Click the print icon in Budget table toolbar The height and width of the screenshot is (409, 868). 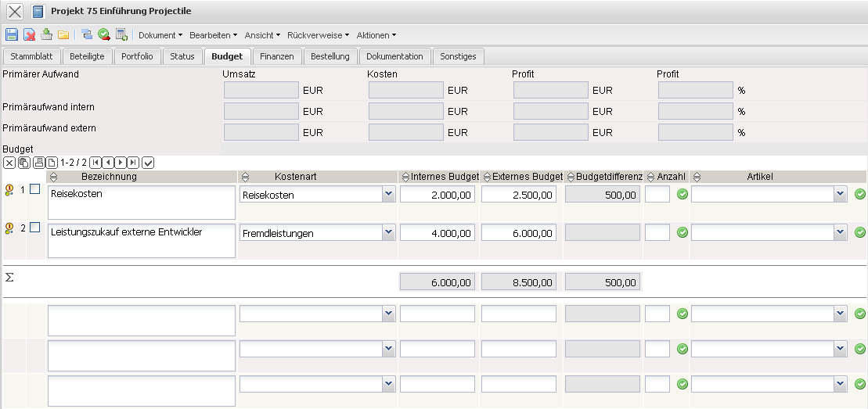click(38, 163)
